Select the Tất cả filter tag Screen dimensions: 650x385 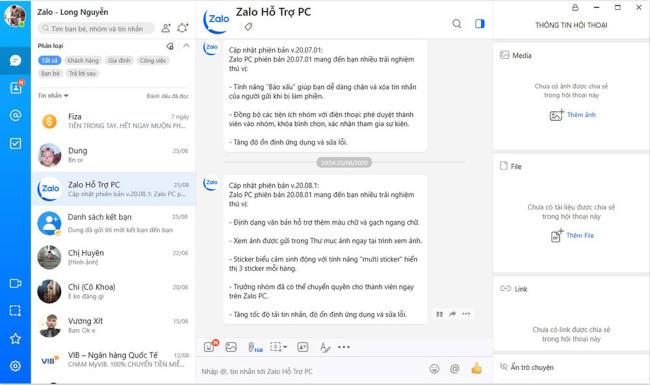50,61
